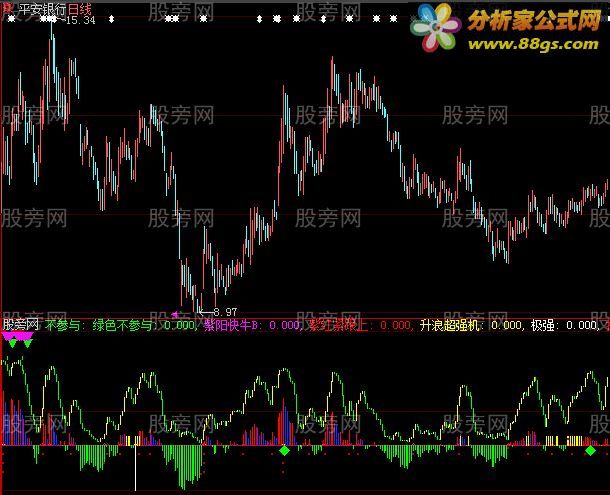Click the 8.97 low price label
The height and width of the screenshot is (495, 610).
(x=225, y=312)
